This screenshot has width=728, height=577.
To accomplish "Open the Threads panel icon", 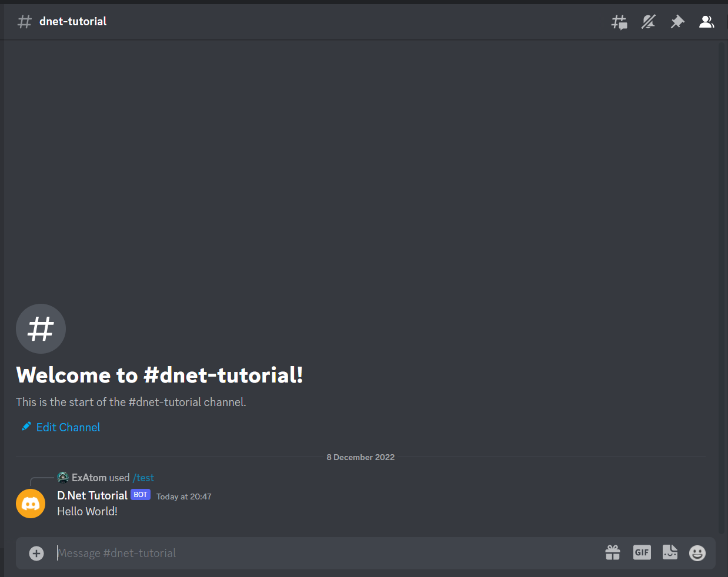I will [619, 22].
